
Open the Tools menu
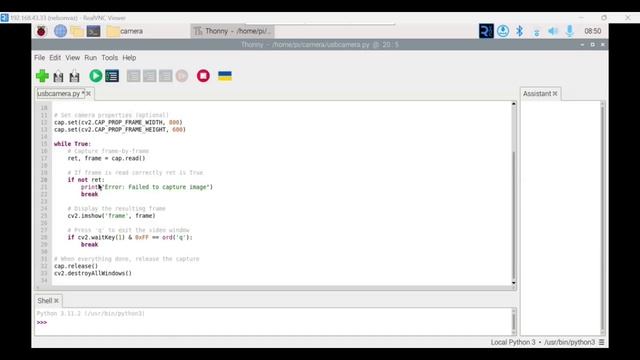click(x=110, y=58)
